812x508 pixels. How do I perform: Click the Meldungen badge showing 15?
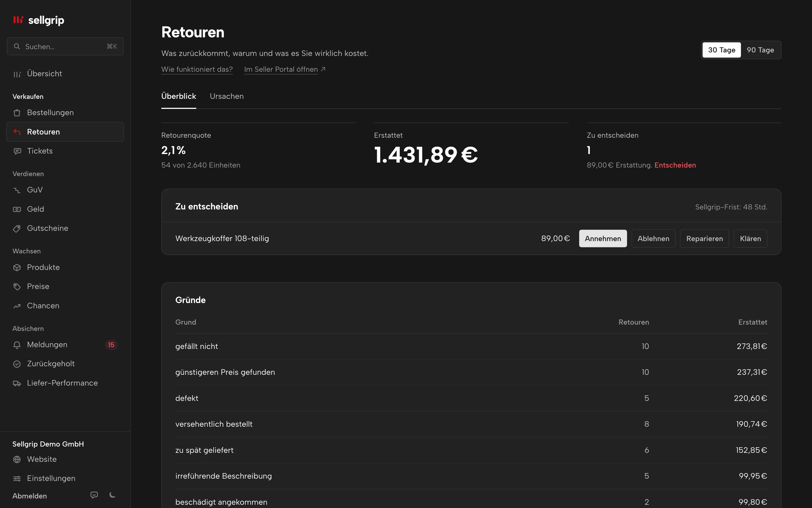click(111, 345)
